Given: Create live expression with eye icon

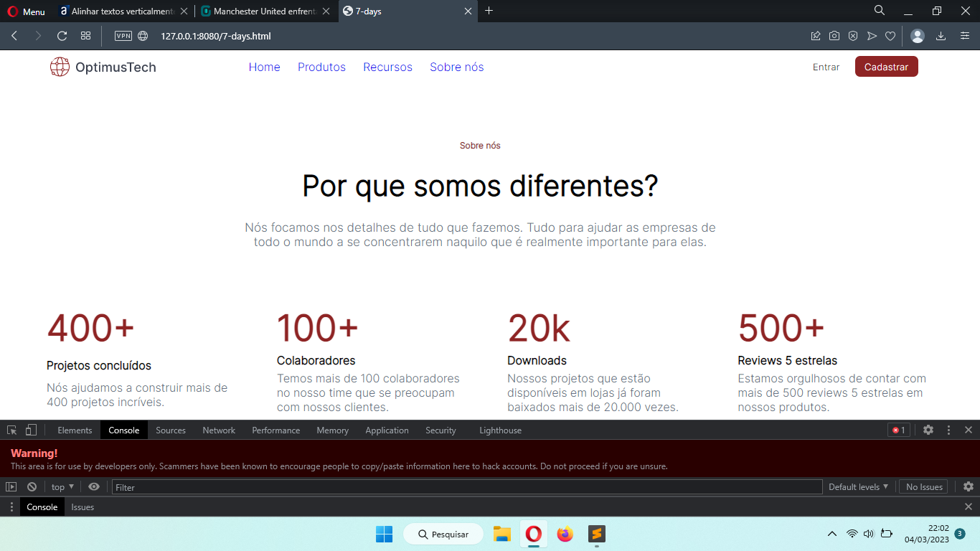Looking at the screenshot, I should pos(94,486).
